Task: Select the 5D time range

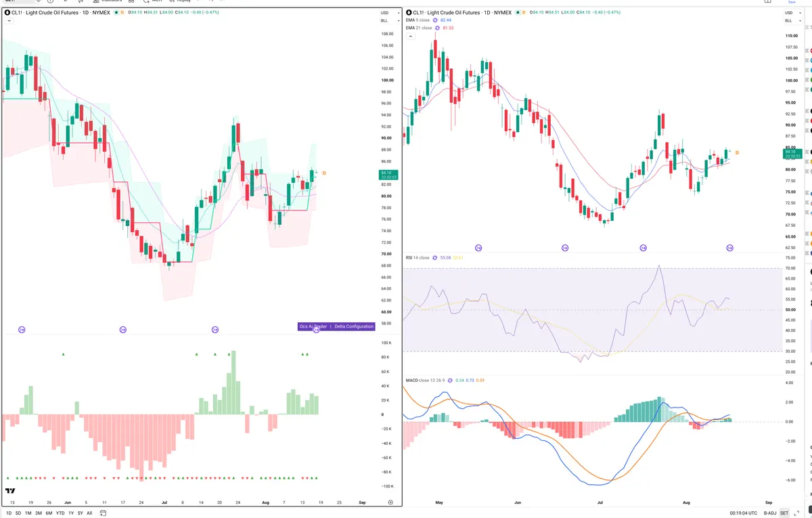Action: tap(18, 513)
